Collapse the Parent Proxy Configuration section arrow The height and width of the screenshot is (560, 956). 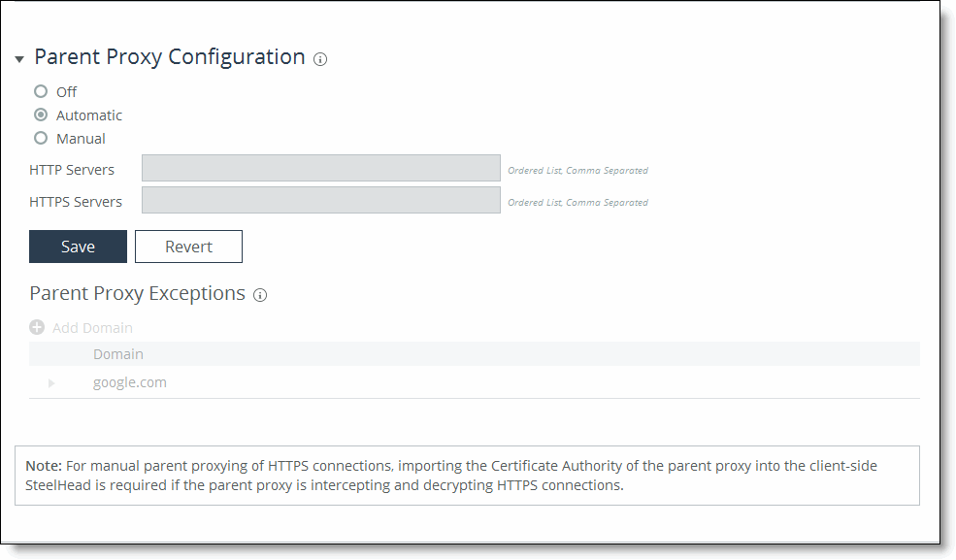pyautogui.click(x=19, y=59)
